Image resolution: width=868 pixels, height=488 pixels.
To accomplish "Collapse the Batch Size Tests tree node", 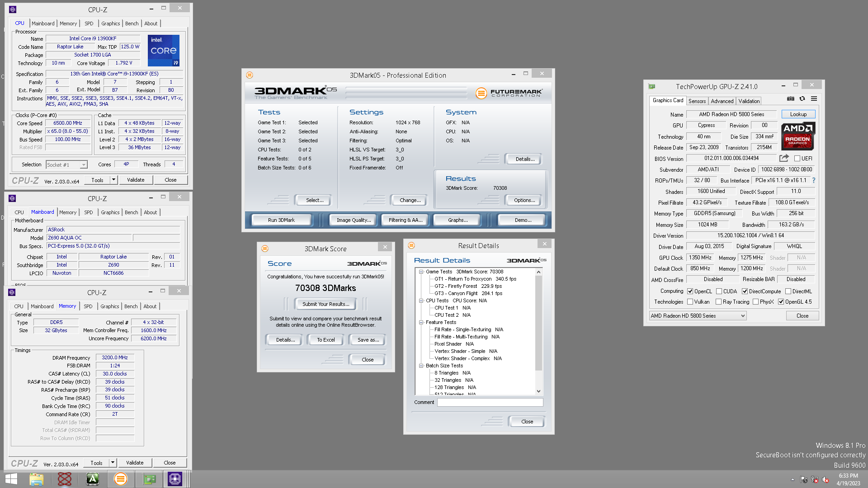I will click(x=421, y=366).
